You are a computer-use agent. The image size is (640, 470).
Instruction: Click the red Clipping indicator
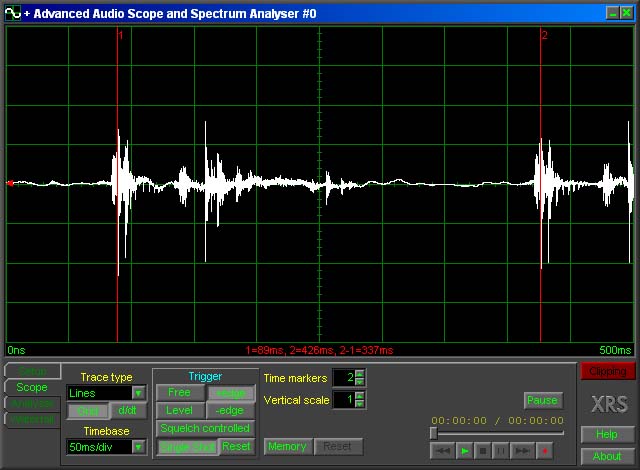click(x=608, y=371)
